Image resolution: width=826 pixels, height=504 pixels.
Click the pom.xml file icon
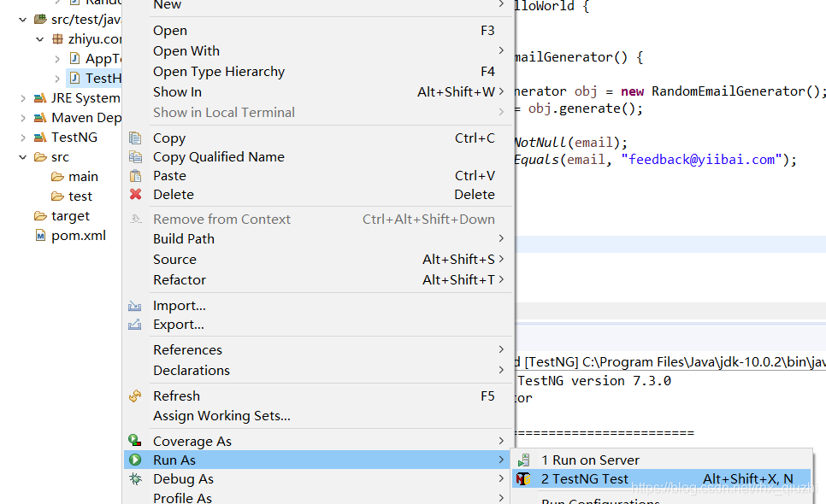(39, 236)
